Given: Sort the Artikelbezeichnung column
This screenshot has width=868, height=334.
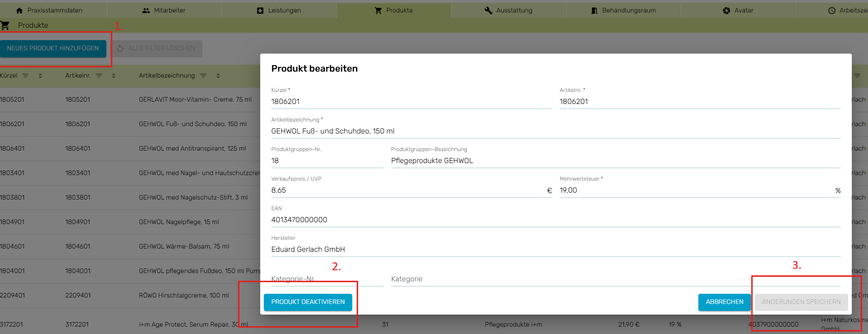Looking at the screenshot, I should click(218, 75).
